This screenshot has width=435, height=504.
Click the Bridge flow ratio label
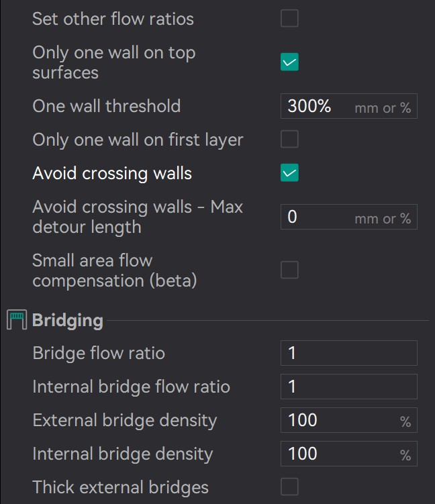pos(99,353)
